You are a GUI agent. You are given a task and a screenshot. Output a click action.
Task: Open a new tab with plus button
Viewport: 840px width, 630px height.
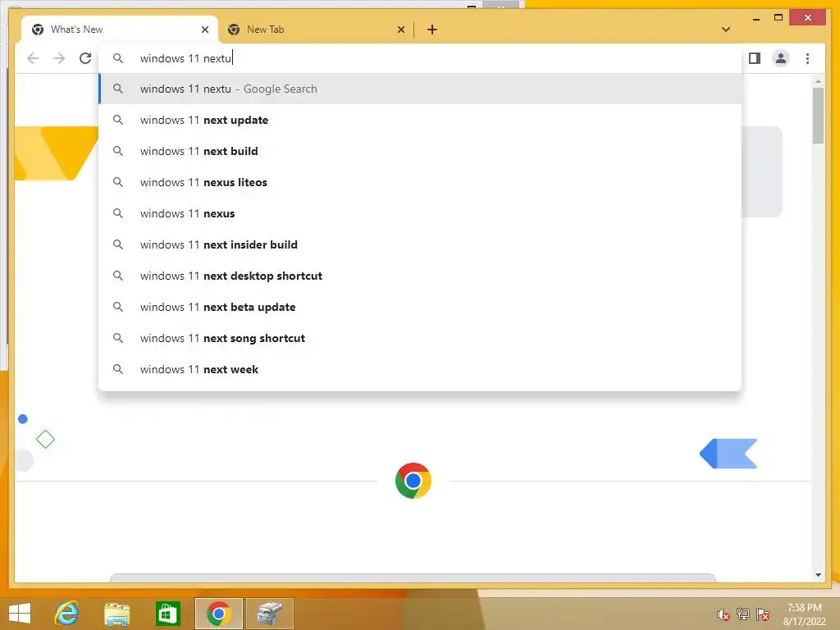(432, 30)
